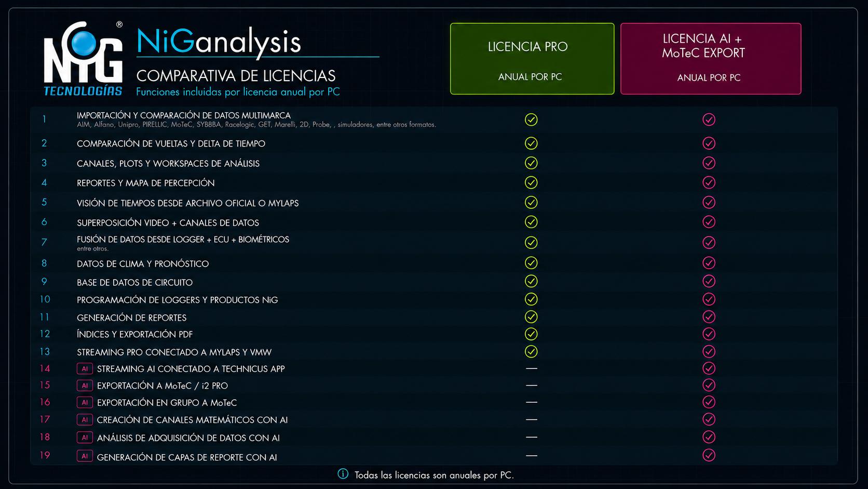Click AI checkmark for Exportación en grupo a MoTeC

[x=709, y=402]
